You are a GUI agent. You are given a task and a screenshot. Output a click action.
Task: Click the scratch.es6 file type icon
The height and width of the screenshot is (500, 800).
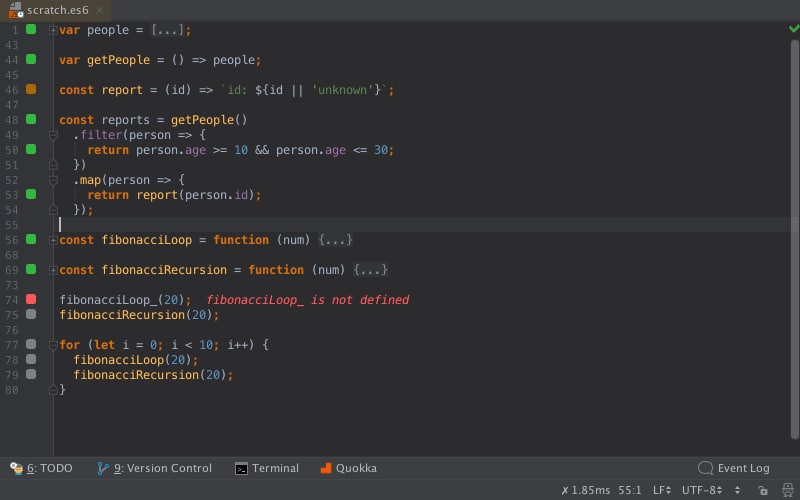[x=16, y=10]
